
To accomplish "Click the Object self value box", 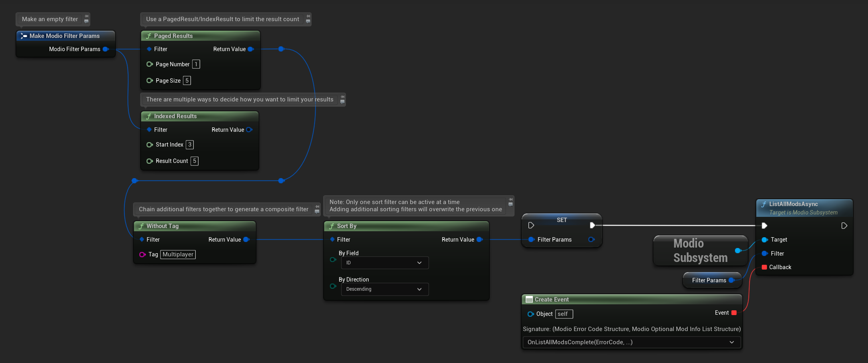I will (x=564, y=314).
